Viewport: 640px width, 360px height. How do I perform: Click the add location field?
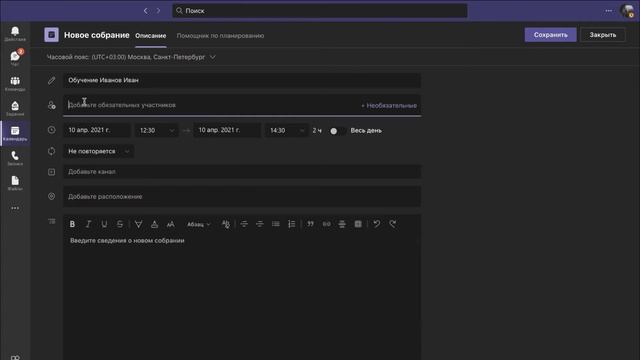tap(242, 197)
